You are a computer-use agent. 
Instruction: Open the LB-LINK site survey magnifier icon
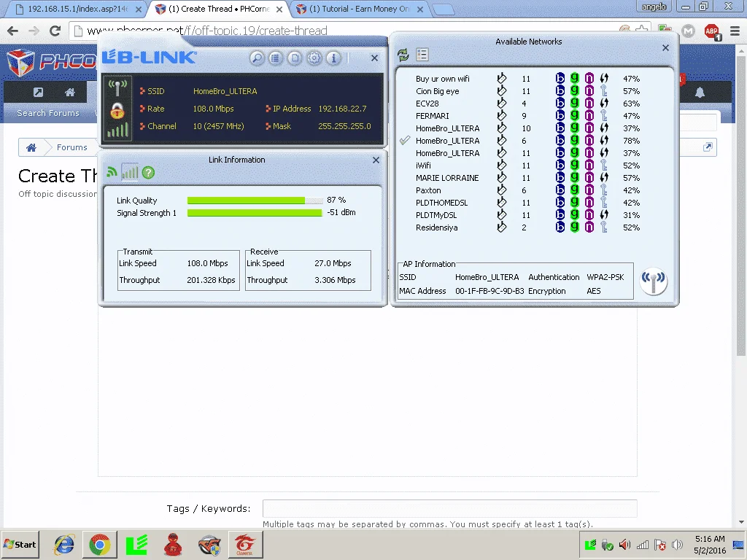(x=257, y=58)
